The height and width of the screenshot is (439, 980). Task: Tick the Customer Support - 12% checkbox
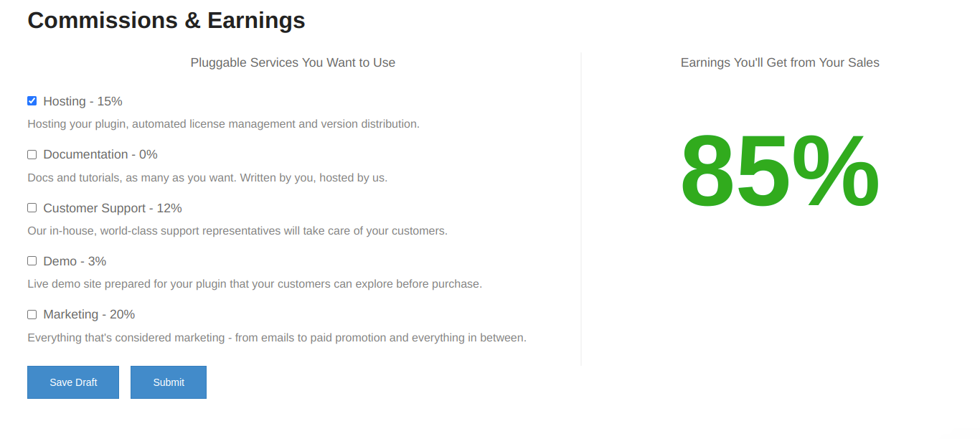pyautogui.click(x=32, y=208)
